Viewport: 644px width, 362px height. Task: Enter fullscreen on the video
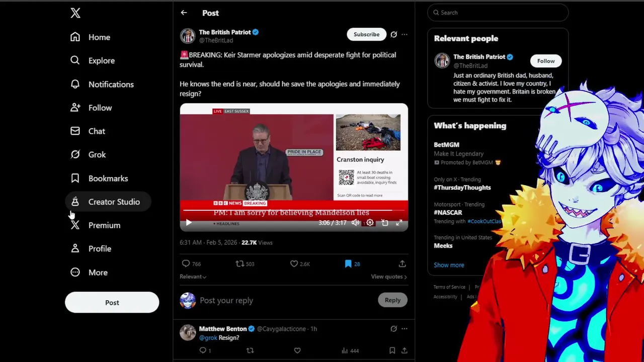coord(399,222)
